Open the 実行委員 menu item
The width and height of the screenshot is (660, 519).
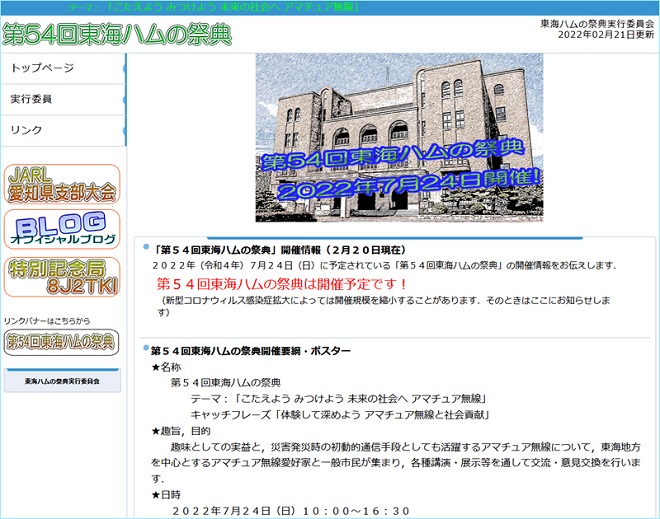pyautogui.click(x=63, y=99)
